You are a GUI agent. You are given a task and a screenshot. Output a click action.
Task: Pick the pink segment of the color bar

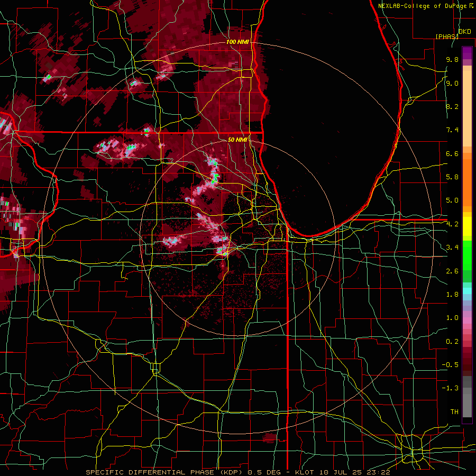467,320
